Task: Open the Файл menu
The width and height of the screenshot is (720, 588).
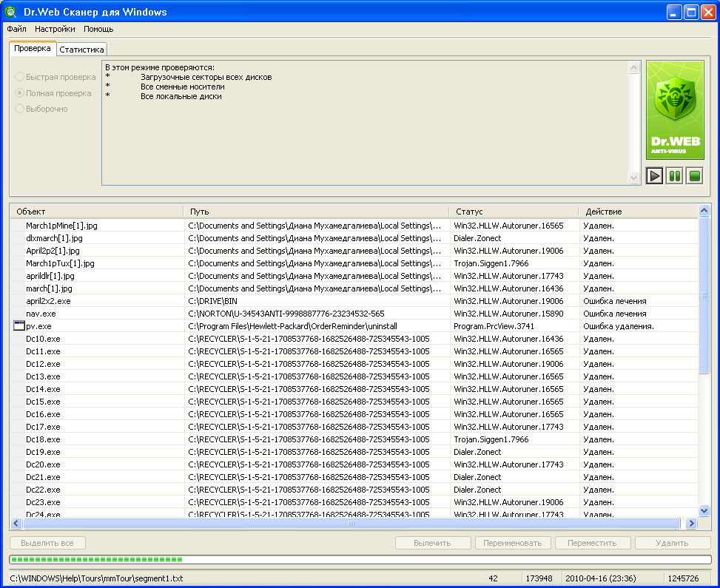Action: [x=16, y=29]
